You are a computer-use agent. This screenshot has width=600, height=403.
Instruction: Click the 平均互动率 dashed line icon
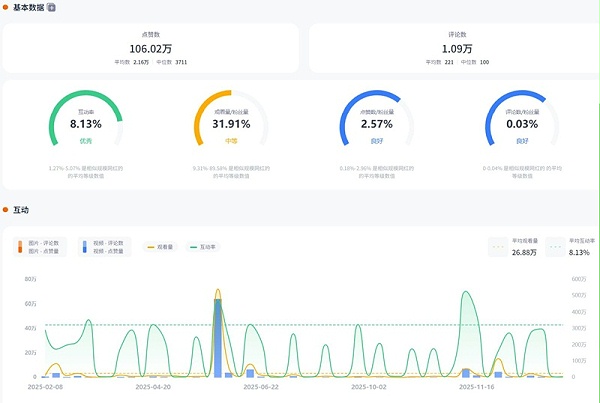click(555, 247)
